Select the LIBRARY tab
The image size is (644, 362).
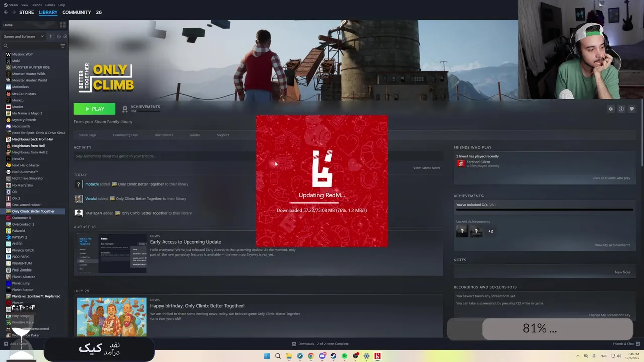(x=48, y=12)
